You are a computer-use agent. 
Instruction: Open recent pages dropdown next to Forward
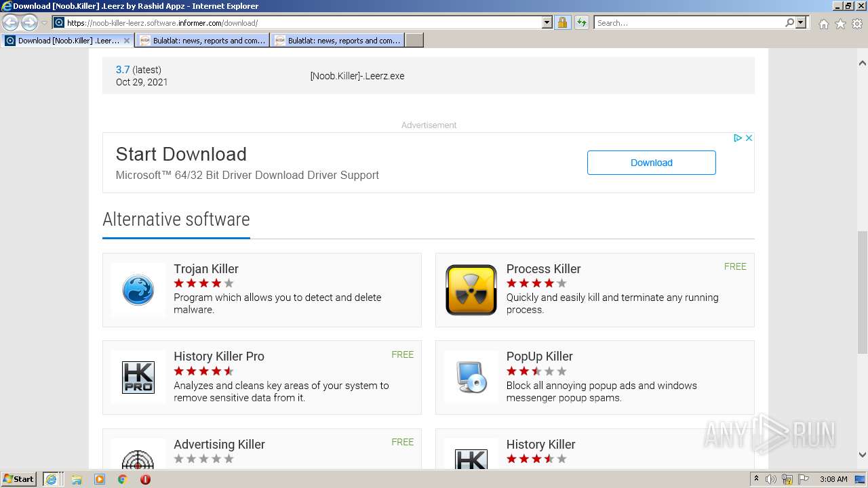tap(44, 23)
